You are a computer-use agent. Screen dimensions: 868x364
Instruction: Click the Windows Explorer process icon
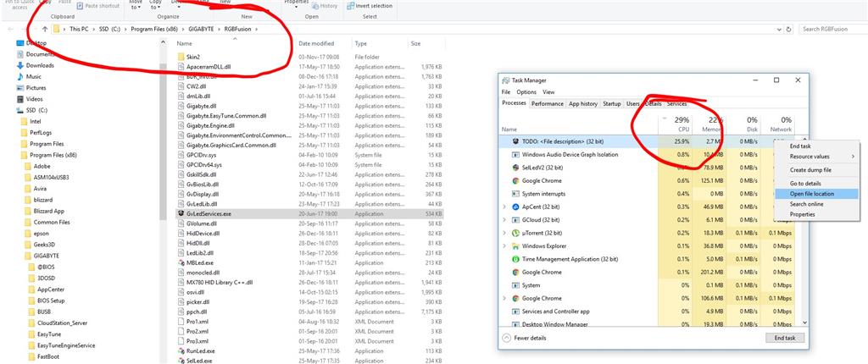point(515,245)
